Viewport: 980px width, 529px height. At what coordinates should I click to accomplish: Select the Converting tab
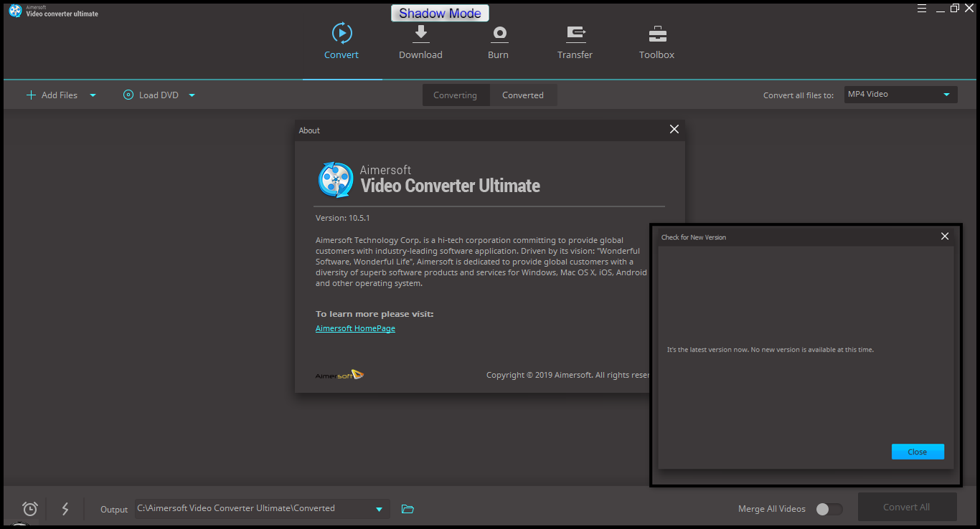pos(456,95)
